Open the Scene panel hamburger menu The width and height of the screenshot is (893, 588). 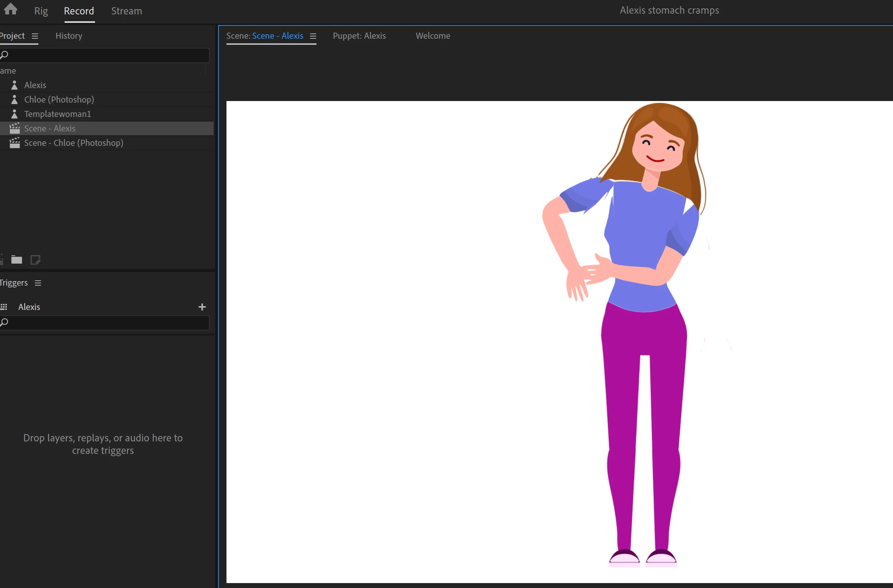pyautogui.click(x=313, y=36)
